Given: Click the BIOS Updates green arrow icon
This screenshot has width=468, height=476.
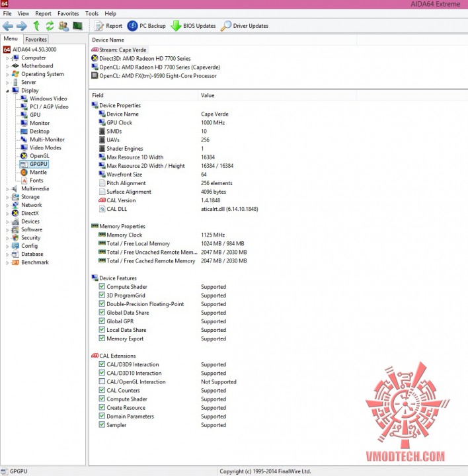Looking at the screenshot, I should 176,26.
